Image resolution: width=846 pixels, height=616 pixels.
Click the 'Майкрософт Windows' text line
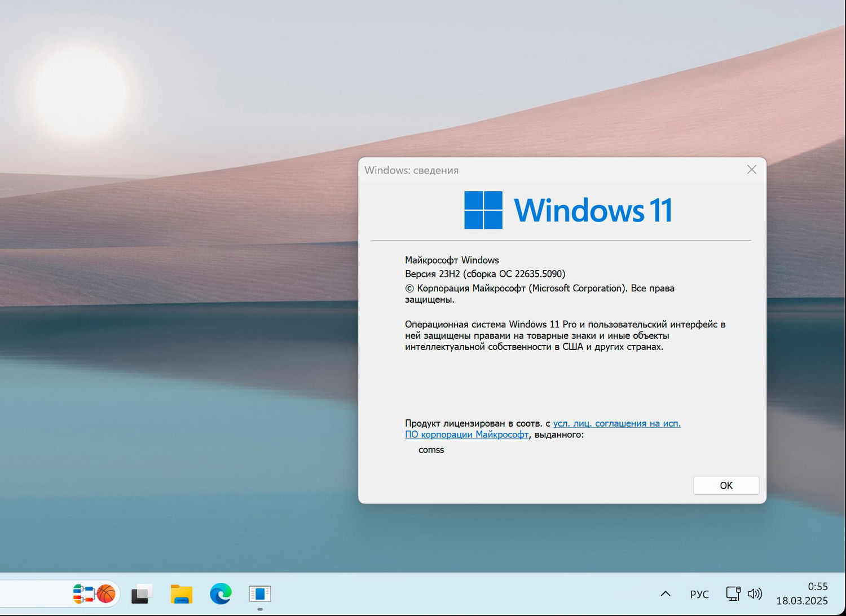tap(452, 260)
